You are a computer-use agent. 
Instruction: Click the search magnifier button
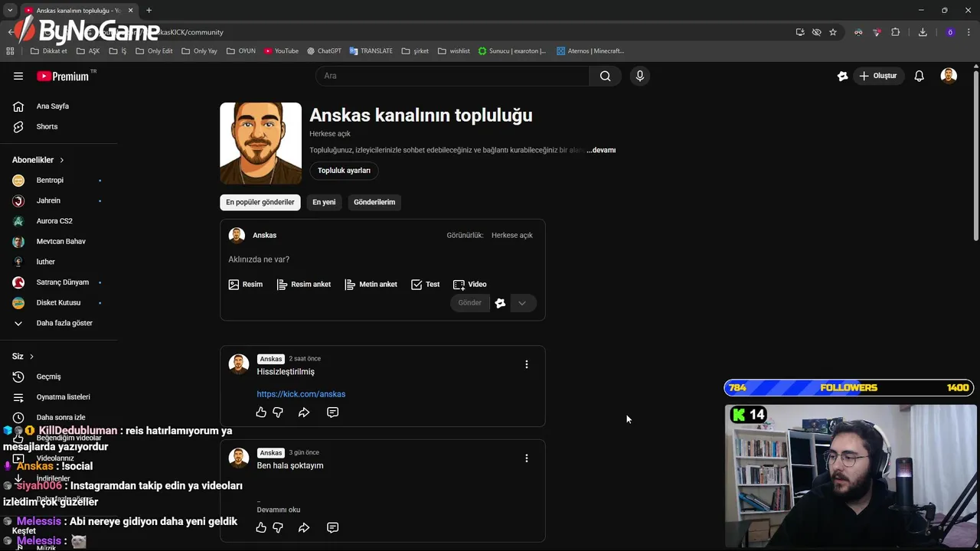click(x=606, y=76)
